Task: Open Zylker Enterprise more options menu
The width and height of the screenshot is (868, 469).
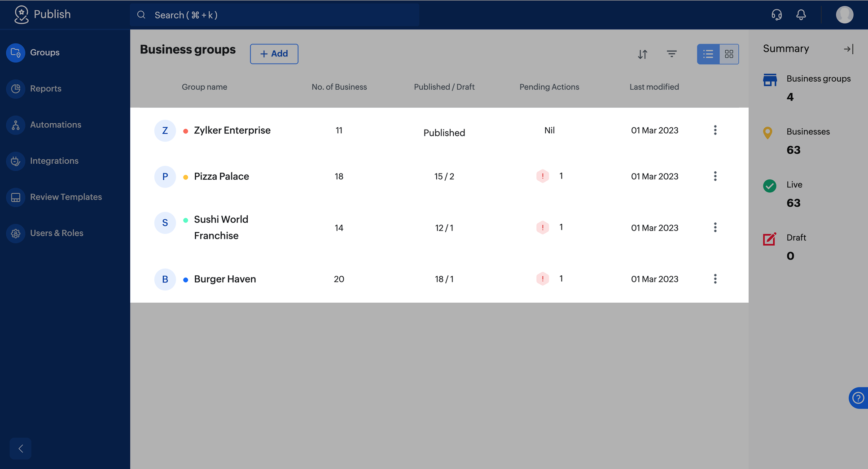Action: [x=715, y=130]
